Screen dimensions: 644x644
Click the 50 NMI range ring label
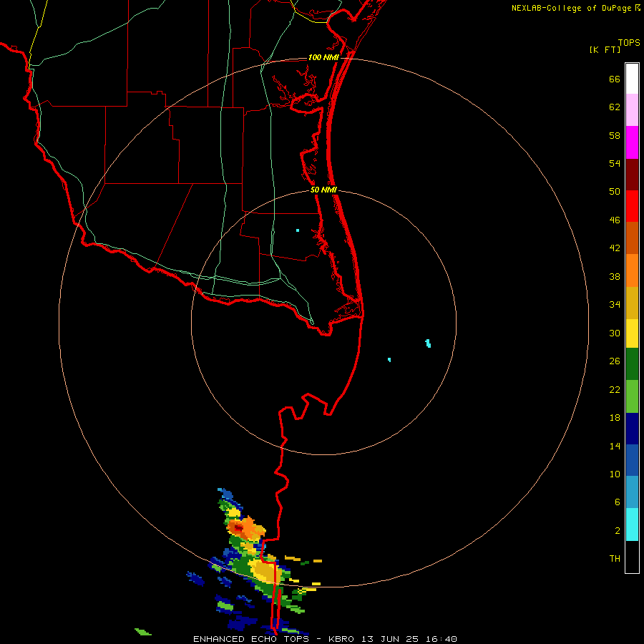[323, 190]
